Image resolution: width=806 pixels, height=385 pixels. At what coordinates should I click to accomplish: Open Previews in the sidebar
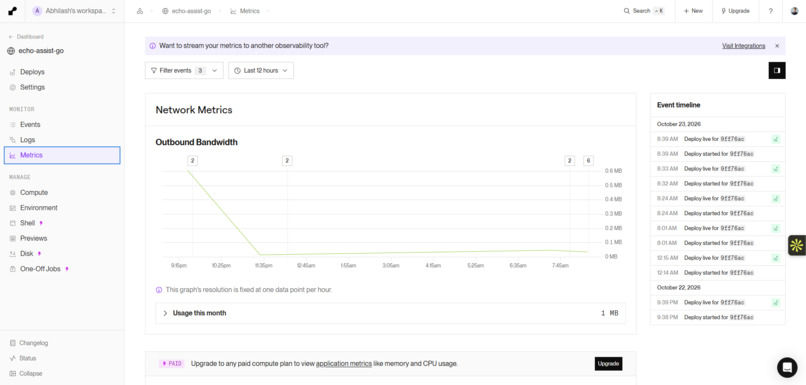33,239
